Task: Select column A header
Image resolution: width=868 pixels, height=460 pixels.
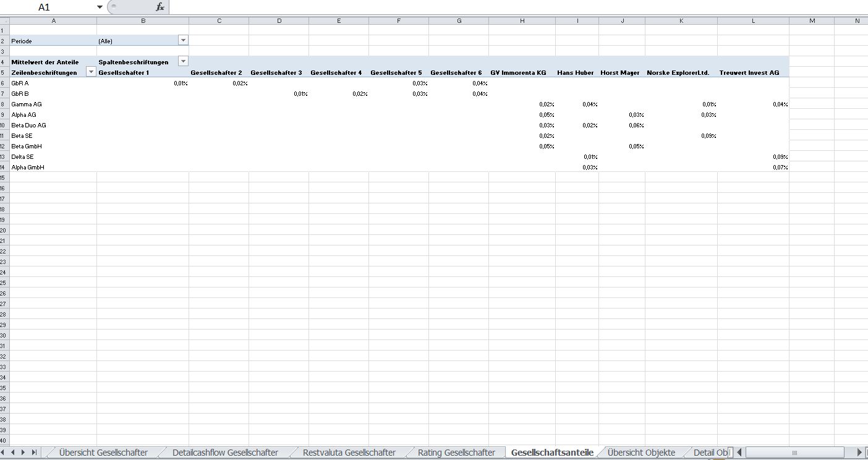Action: click(53, 21)
